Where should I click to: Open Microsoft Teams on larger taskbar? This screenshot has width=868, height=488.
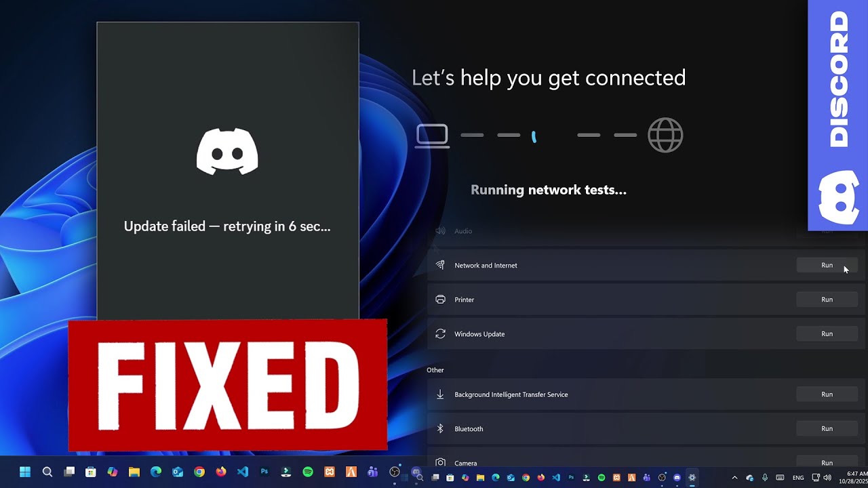[x=372, y=472]
